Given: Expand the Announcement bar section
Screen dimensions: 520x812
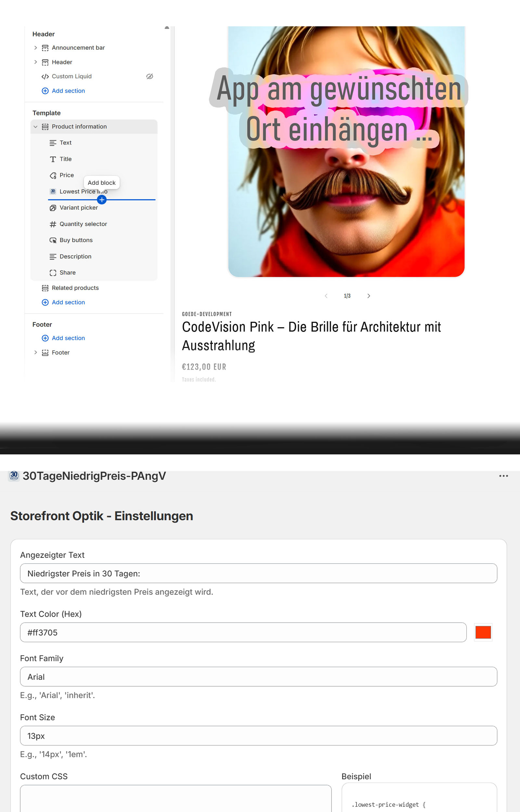Looking at the screenshot, I should point(35,47).
